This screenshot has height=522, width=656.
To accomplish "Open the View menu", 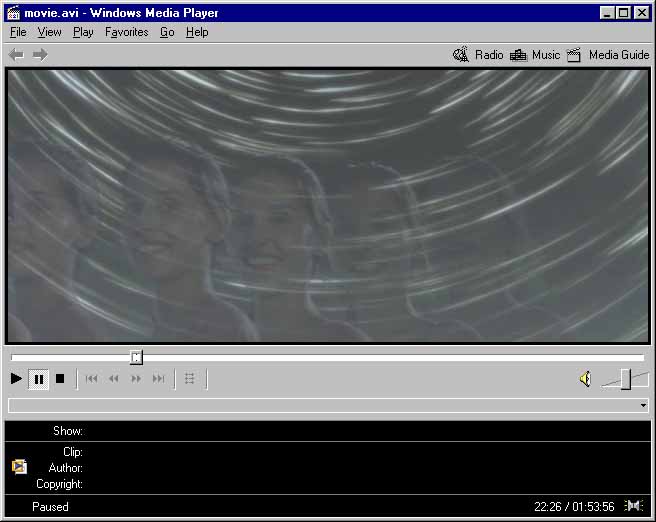I will point(49,32).
